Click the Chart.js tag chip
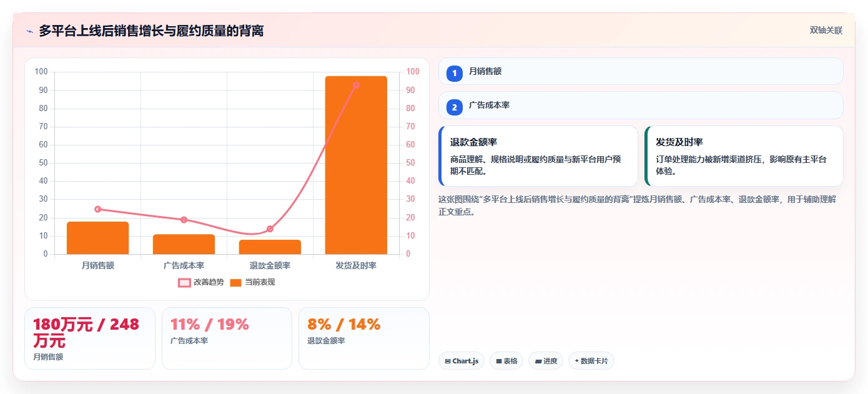The height and width of the screenshot is (394, 868). (x=461, y=361)
